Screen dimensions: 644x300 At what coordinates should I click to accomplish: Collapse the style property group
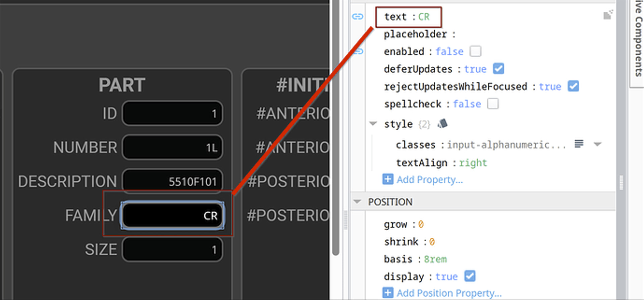click(373, 124)
